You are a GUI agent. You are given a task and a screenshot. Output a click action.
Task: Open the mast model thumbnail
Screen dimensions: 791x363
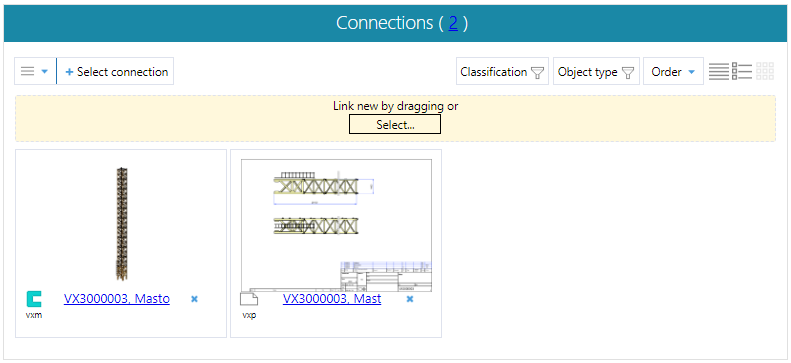click(121, 223)
